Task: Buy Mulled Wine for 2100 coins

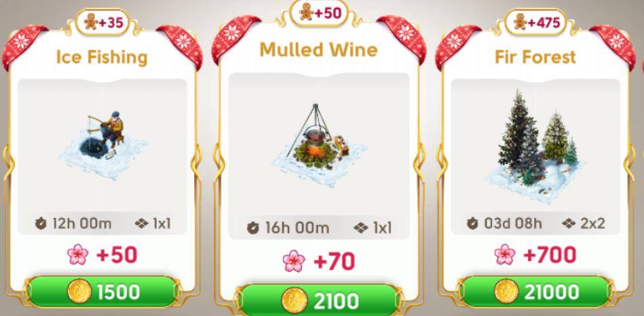Action: [319, 300]
